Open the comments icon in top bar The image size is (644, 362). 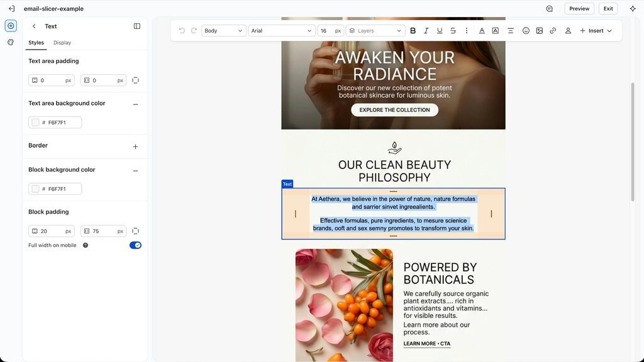[x=550, y=9]
